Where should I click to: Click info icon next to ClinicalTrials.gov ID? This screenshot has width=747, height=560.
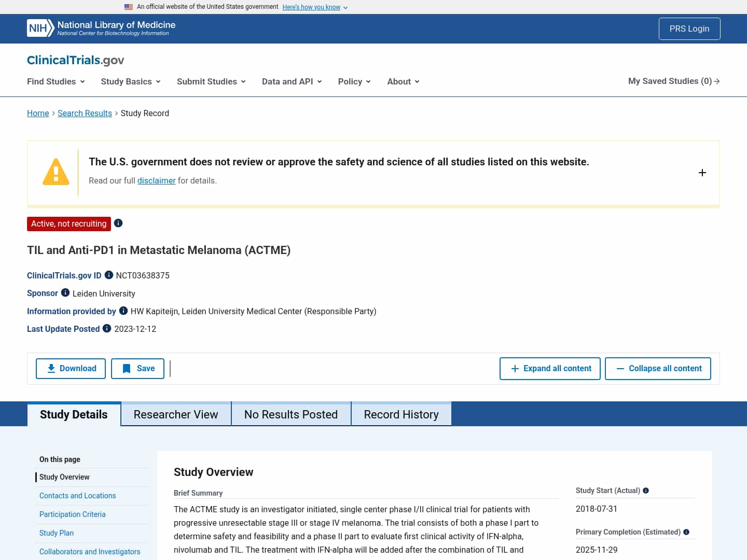[x=109, y=275]
